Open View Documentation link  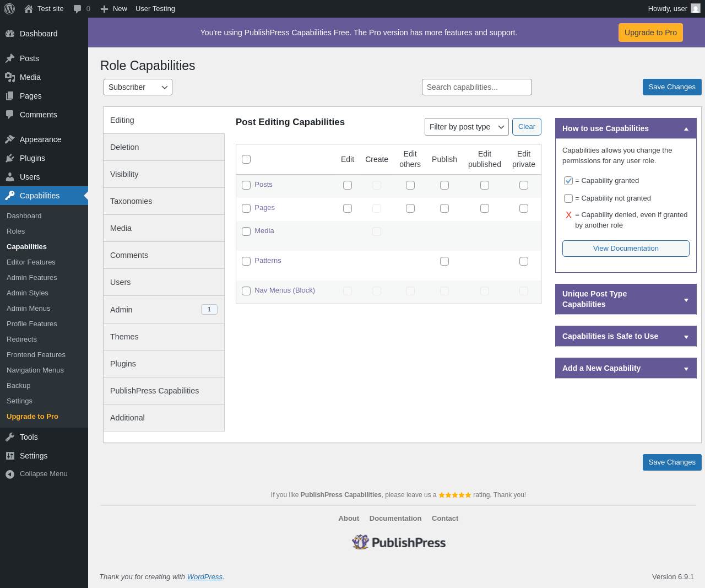[x=626, y=249]
